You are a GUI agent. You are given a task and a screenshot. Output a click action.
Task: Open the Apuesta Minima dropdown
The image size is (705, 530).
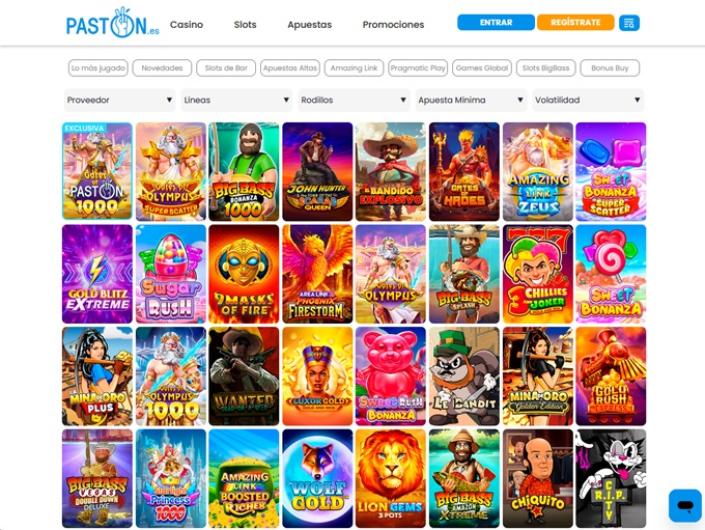point(471,100)
